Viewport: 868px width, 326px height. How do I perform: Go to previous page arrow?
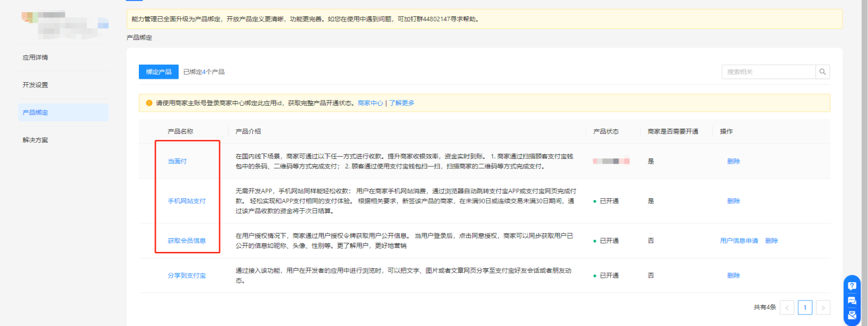pyautogui.click(x=786, y=308)
